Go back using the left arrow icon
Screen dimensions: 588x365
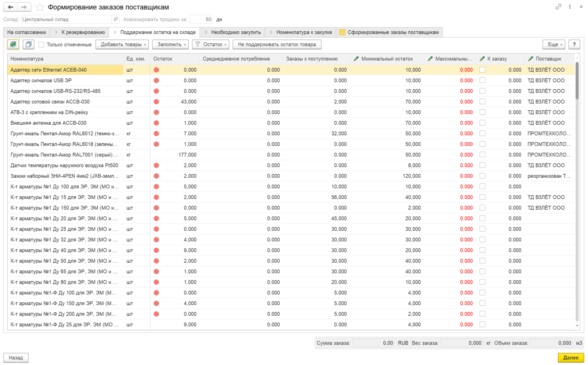[x=11, y=7]
